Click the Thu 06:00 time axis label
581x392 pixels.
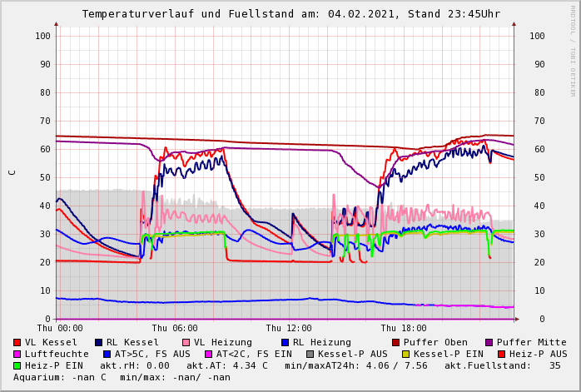click(175, 329)
